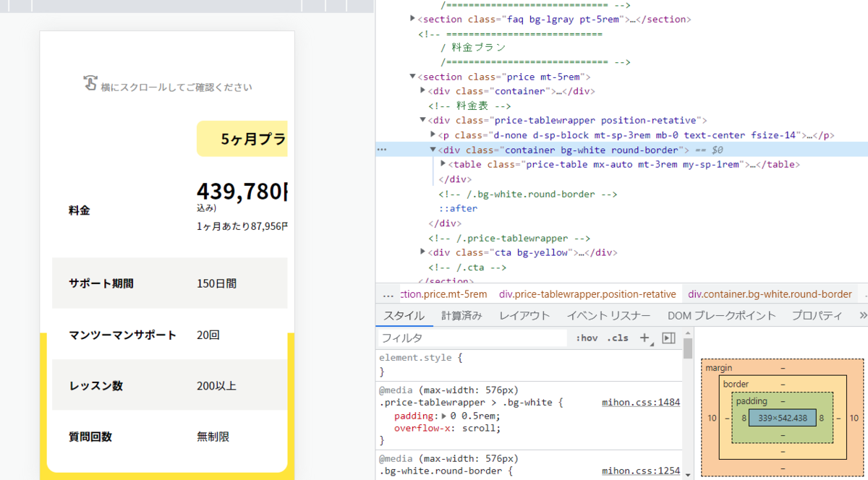Click the ellipsis beside the selected DOM node
The image size is (868, 480).
[x=382, y=150]
